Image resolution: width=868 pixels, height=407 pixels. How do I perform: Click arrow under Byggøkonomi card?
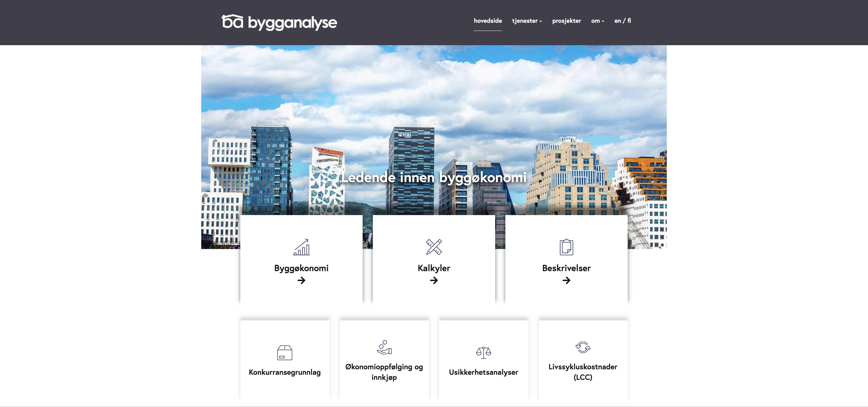pos(301,280)
